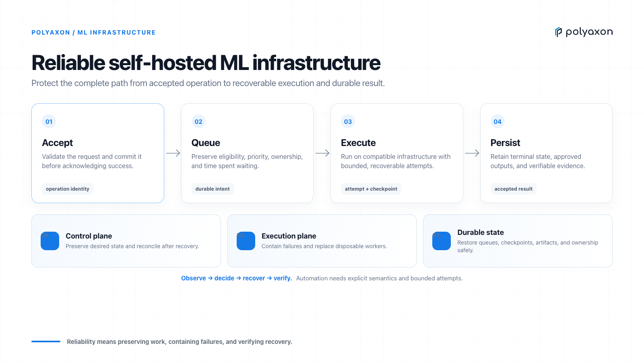
Task: Click the title 'Reliable self-hosted ML infrastructure'
Action: pos(206,63)
